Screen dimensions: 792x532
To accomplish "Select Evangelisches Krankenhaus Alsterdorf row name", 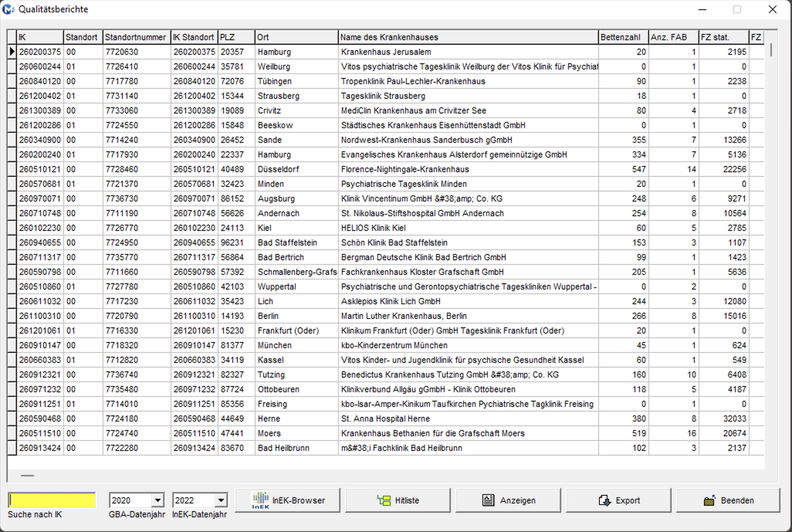I will point(469,154).
